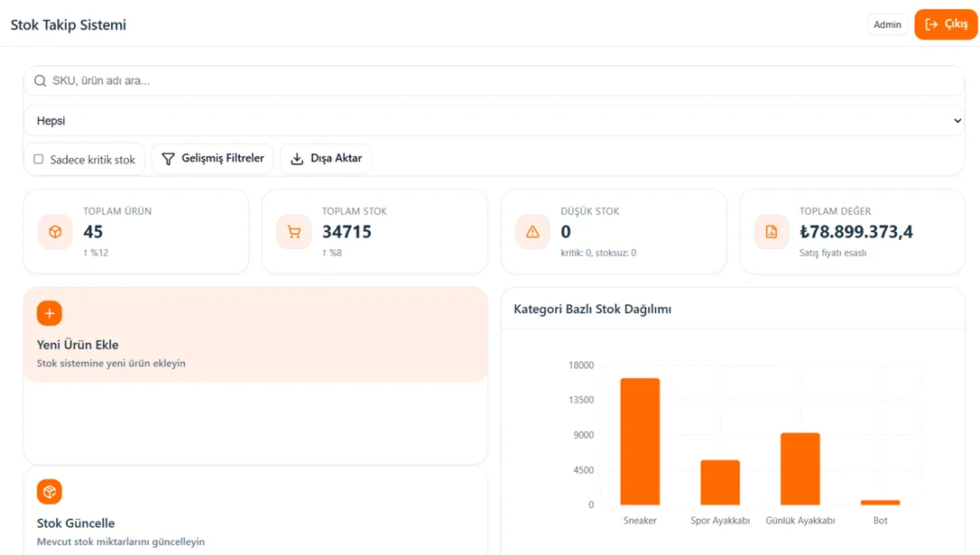Click the box icon on Toplam Ürün card
Viewport: 980px width, 555px height.
pyautogui.click(x=56, y=232)
